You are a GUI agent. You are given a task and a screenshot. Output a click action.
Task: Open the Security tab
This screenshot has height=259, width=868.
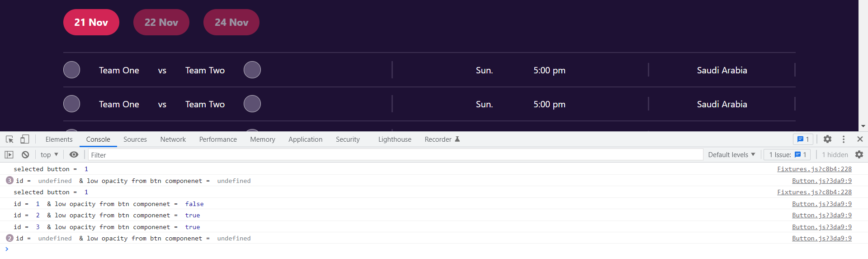(348, 139)
